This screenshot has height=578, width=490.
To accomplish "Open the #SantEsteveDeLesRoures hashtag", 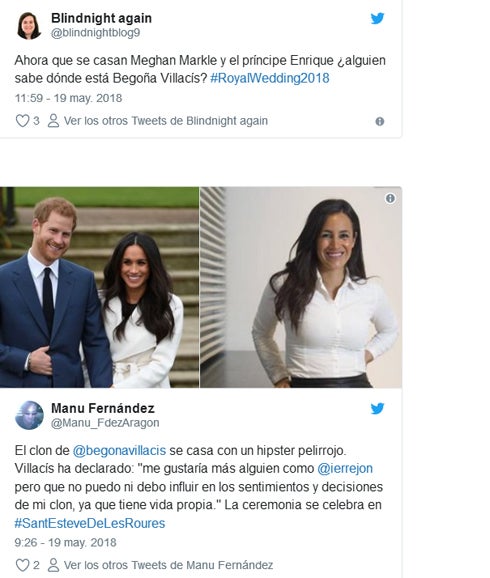I will click(90, 523).
